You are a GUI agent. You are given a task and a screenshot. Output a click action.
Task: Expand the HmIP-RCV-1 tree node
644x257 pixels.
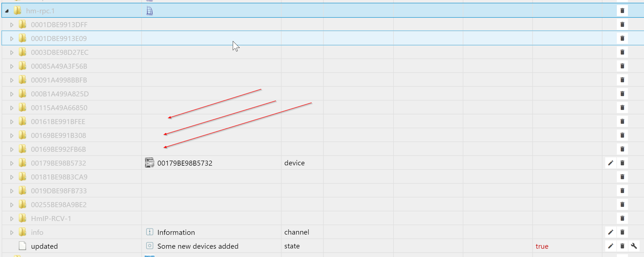coord(12,219)
